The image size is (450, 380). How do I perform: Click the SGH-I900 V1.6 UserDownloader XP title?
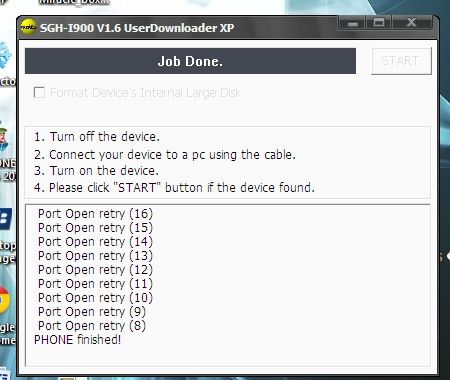coord(137,28)
